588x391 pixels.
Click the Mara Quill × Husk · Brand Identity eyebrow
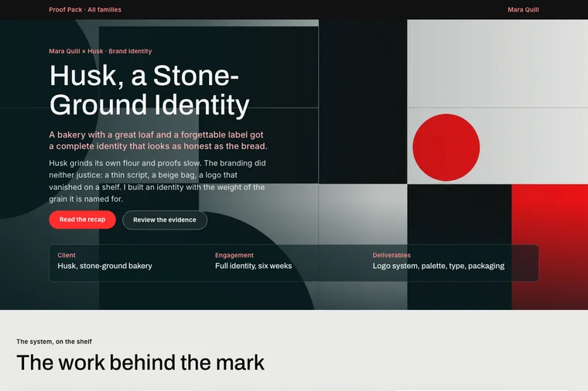pos(101,51)
